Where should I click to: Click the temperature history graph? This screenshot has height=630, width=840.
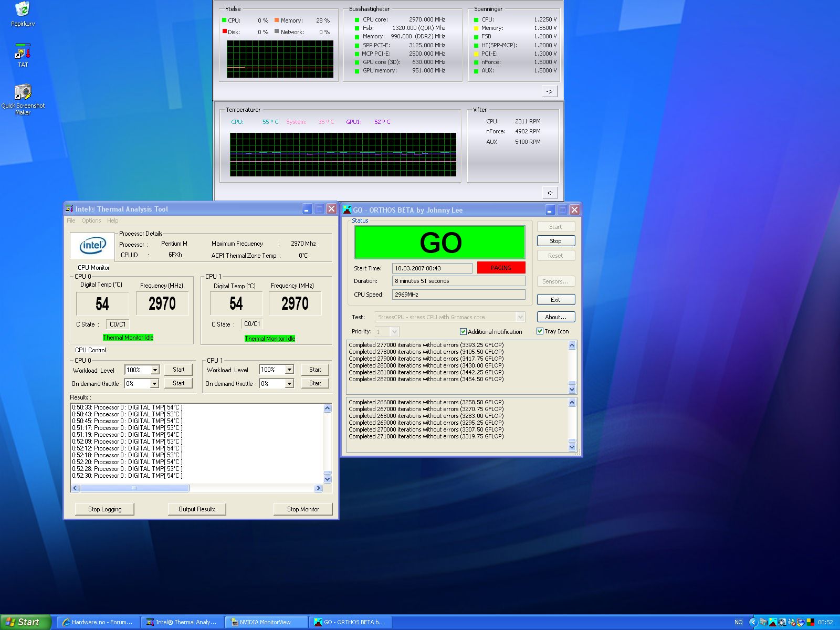pyautogui.click(x=343, y=154)
